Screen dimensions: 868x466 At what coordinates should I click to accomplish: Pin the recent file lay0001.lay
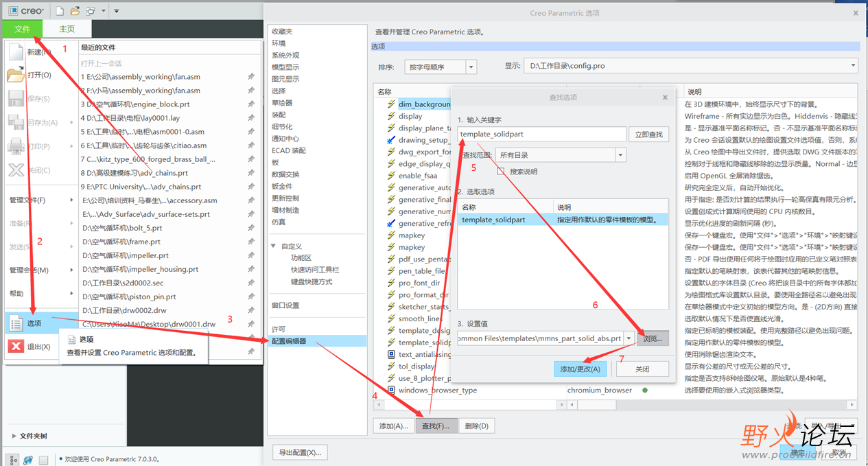(x=250, y=118)
